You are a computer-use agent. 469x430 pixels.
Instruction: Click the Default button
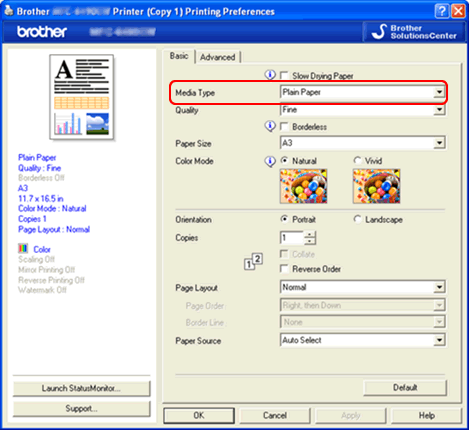(x=405, y=388)
